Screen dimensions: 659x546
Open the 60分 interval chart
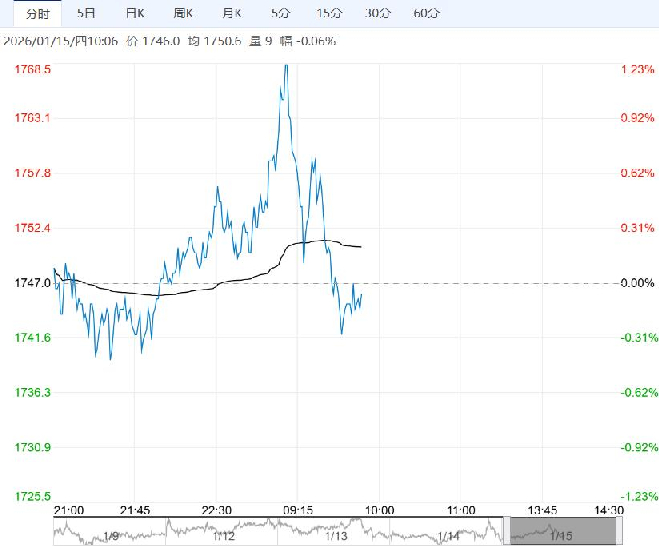tap(425, 13)
